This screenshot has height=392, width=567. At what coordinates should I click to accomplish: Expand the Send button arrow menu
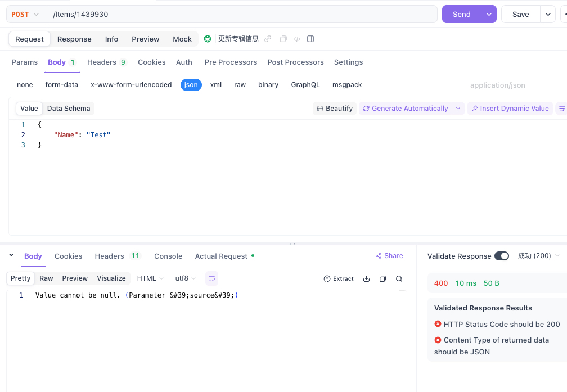point(489,14)
